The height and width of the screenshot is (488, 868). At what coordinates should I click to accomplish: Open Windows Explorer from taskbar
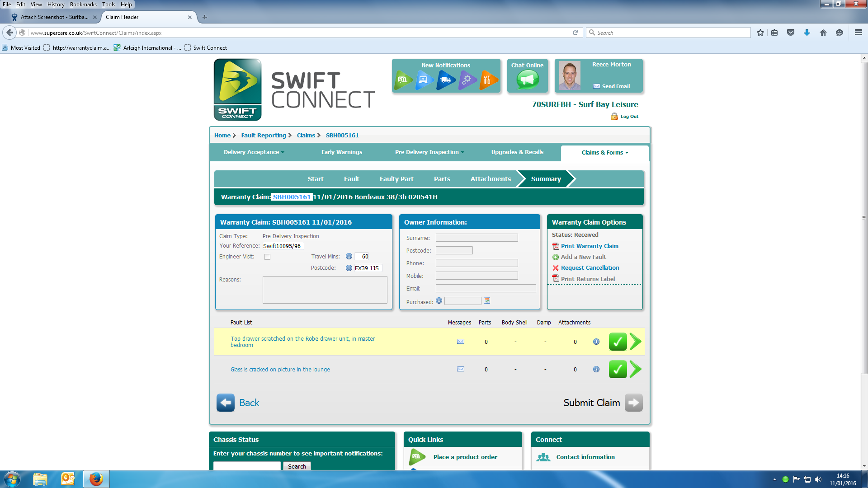[40, 479]
